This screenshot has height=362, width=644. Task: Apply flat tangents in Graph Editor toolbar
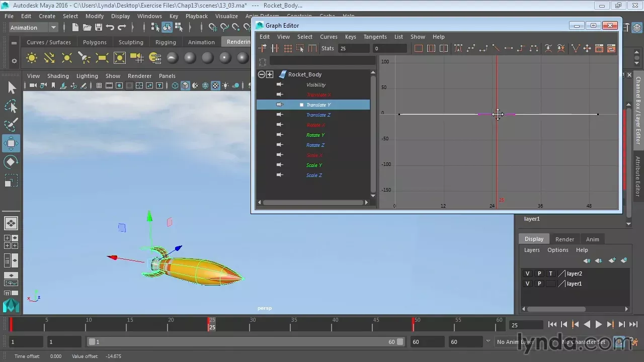click(509, 49)
